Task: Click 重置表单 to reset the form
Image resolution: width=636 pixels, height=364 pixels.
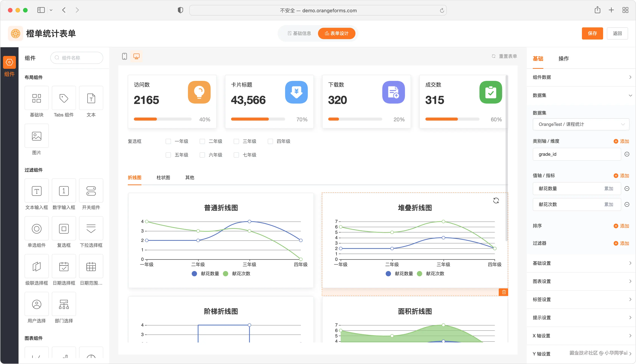Action: click(x=504, y=56)
